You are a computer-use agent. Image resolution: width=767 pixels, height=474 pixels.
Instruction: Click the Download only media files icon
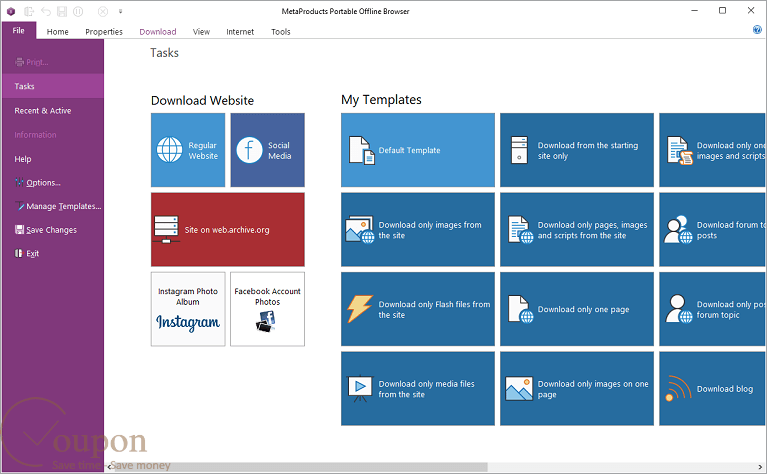coord(360,388)
